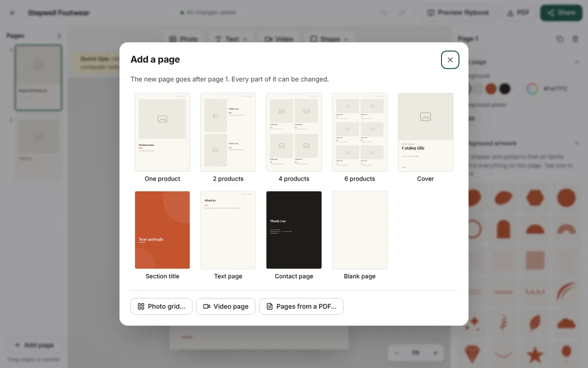
Task: Click the green Share button
Action: (x=562, y=13)
